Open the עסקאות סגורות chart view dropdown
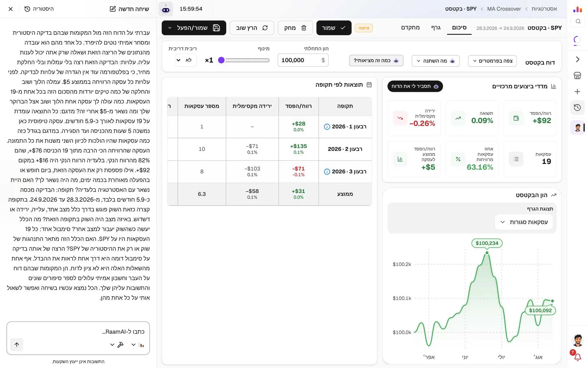This screenshot has height=368, width=588. [x=524, y=222]
